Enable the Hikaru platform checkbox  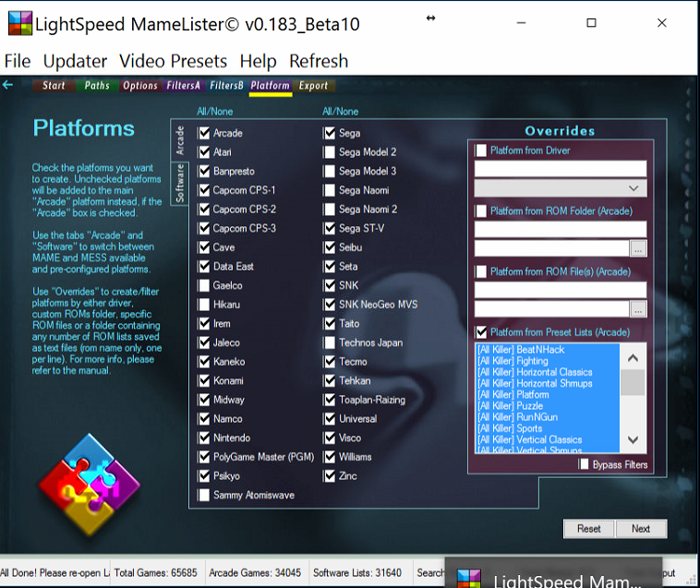tap(204, 305)
